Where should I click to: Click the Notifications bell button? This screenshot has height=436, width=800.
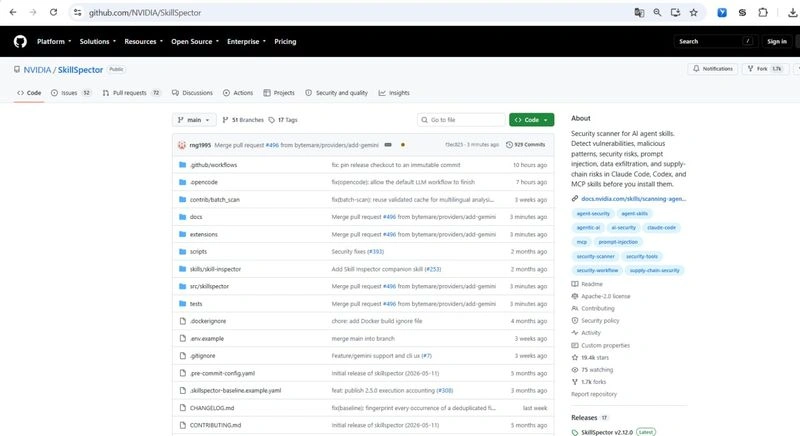(713, 68)
